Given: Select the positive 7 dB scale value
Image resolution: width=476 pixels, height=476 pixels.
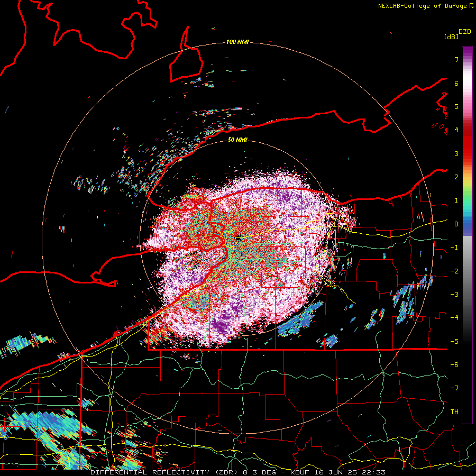Looking at the screenshot, I should tap(456, 59).
